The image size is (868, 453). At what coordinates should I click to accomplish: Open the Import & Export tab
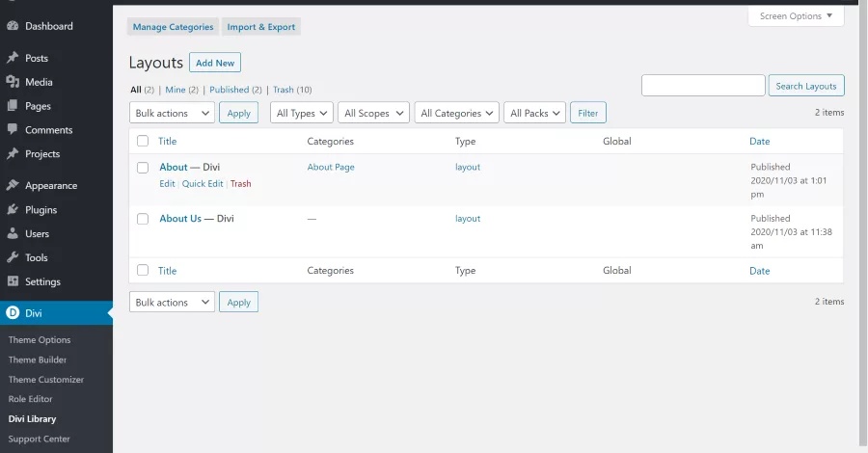(x=260, y=27)
